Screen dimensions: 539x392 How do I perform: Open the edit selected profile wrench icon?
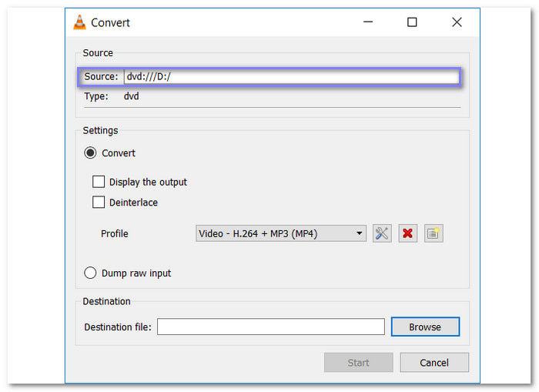(382, 233)
